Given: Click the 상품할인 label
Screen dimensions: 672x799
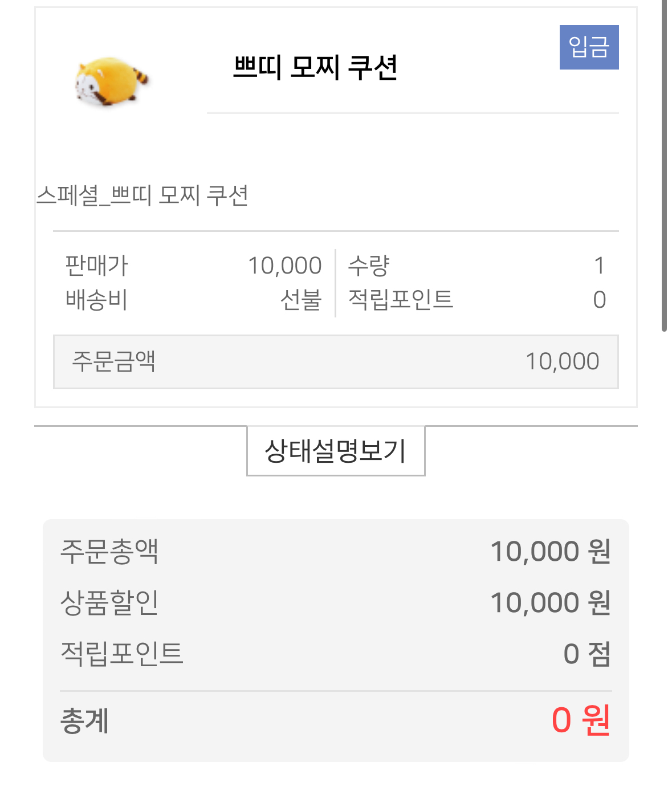Looking at the screenshot, I should tap(109, 602).
